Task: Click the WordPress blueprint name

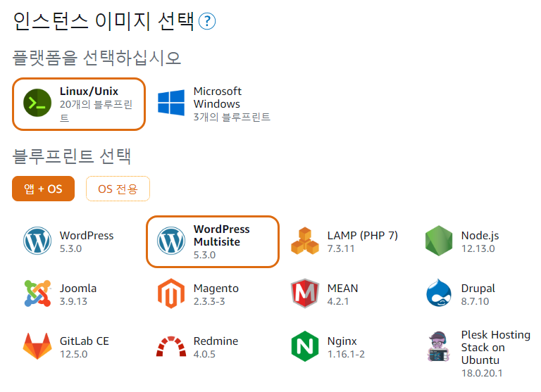Action: click(87, 236)
